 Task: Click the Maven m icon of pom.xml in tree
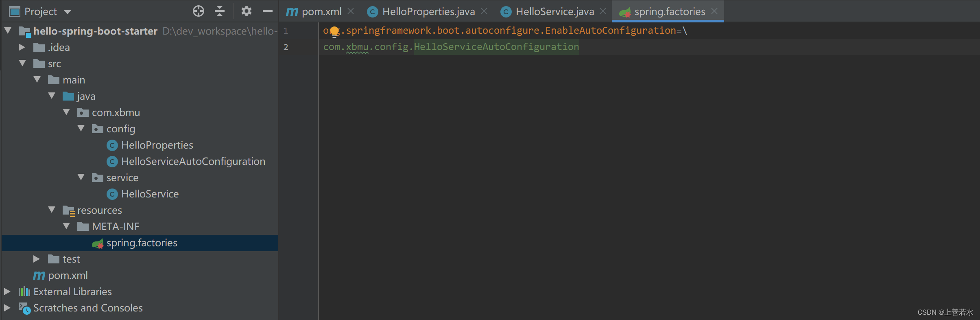click(39, 276)
